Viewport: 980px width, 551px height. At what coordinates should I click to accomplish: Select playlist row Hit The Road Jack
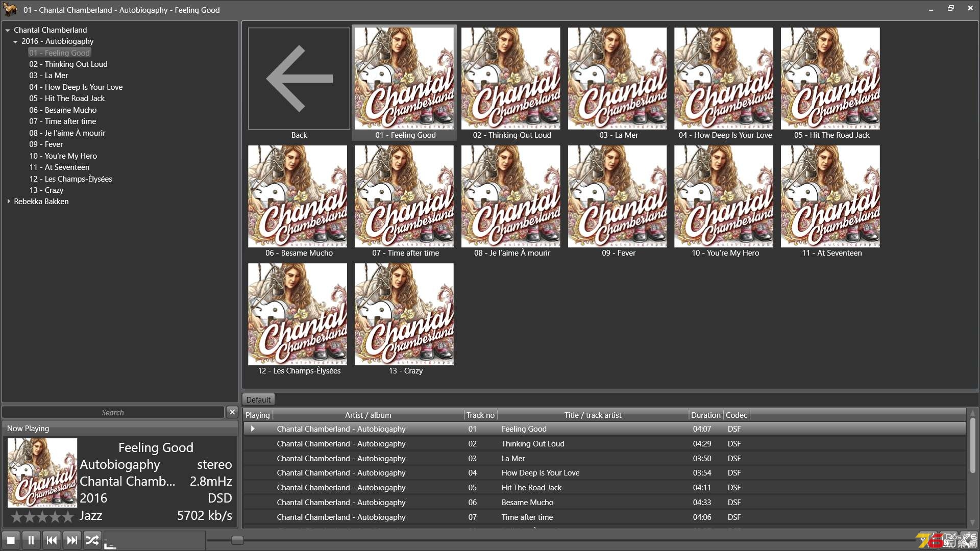click(x=605, y=488)
